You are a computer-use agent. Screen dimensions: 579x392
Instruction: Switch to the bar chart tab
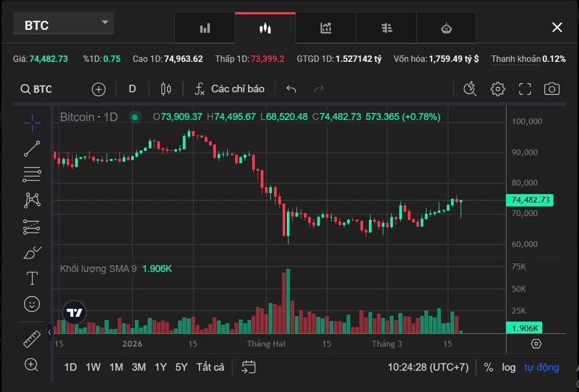coord(205,28)
